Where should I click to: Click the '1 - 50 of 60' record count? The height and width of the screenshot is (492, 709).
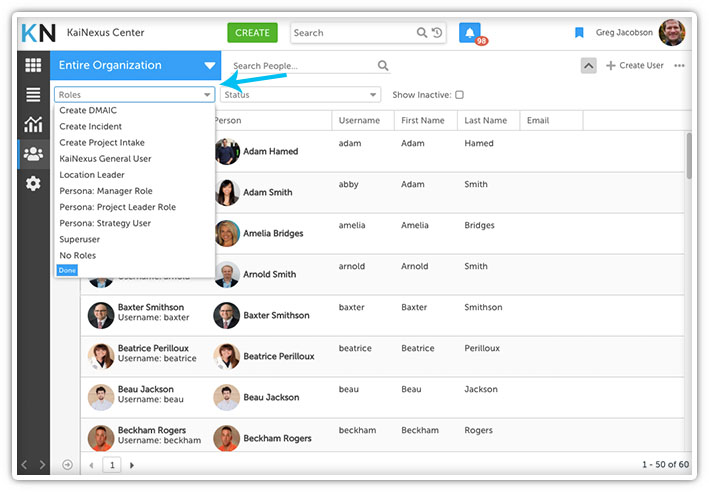tap(666, 464)
